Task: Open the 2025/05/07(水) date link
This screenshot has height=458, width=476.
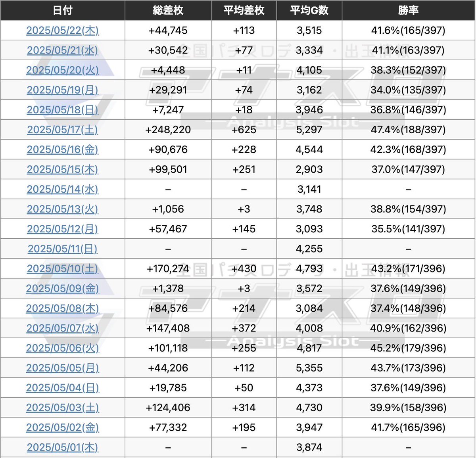Action: click(63, 328)
